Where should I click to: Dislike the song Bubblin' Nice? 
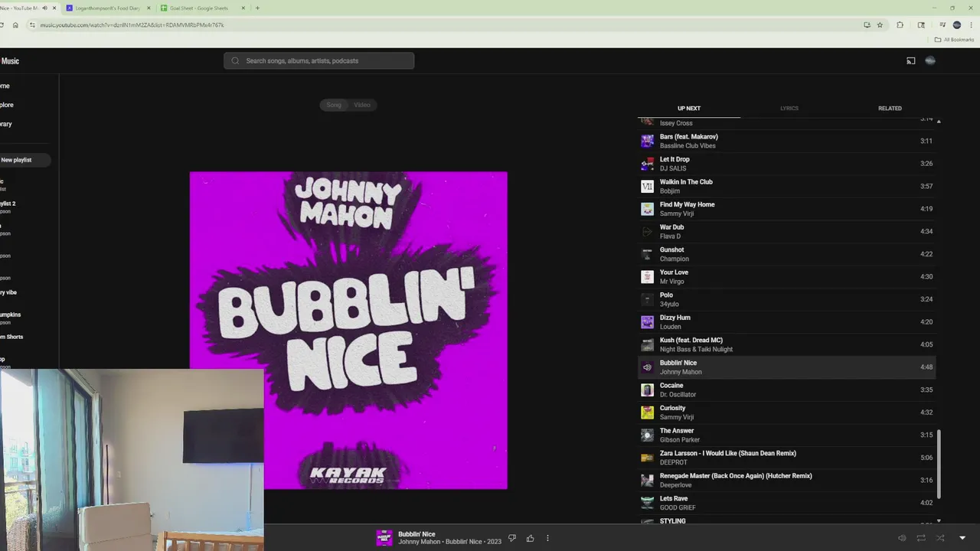[512, 538]
